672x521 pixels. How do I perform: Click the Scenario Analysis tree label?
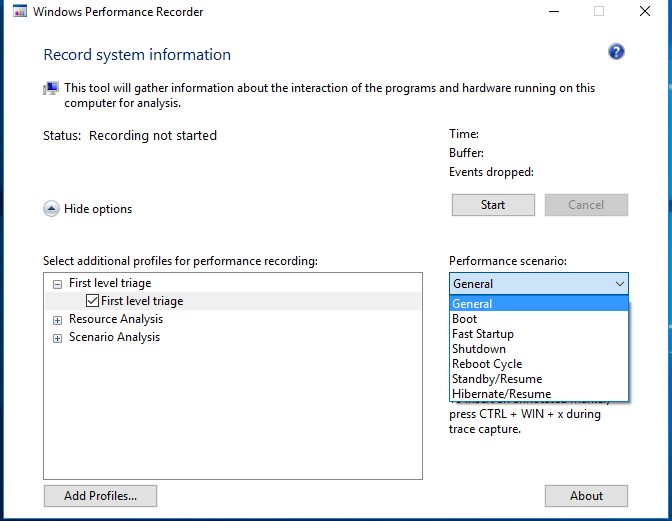[114, 337]
